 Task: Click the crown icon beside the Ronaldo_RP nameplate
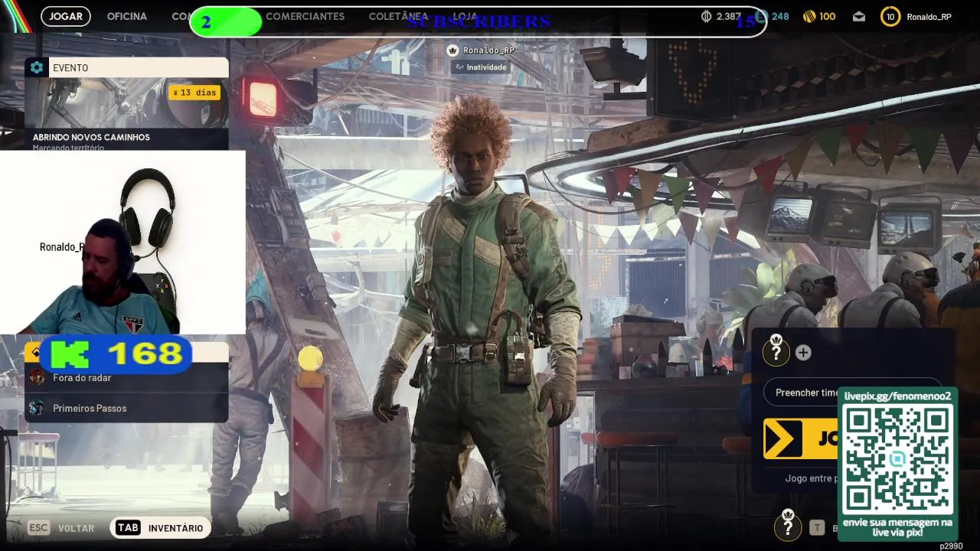click(452, 51)
